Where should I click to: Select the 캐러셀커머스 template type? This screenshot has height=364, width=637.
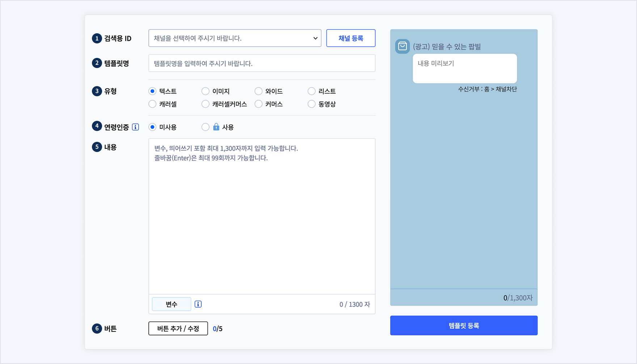(x=205, y=104)
